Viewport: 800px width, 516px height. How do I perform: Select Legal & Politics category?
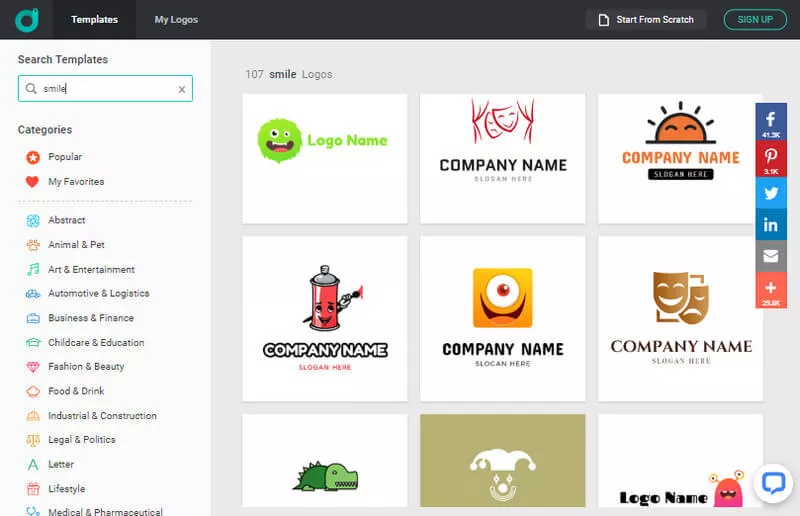click(82, 439)
